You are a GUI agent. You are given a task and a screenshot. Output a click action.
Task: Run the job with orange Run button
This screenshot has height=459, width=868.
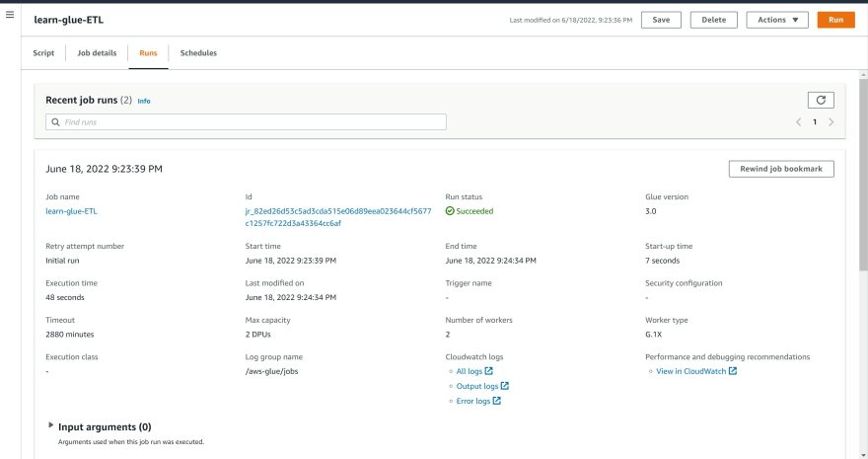(x=835, y=20)
